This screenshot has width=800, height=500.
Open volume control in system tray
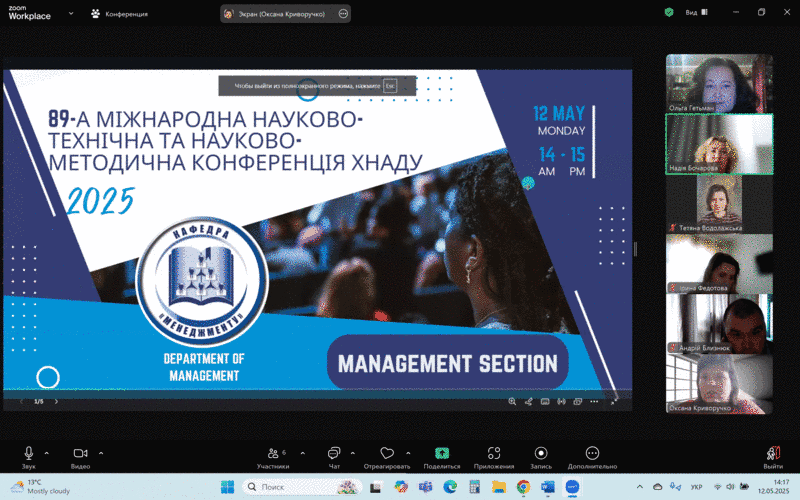[730, 487]
